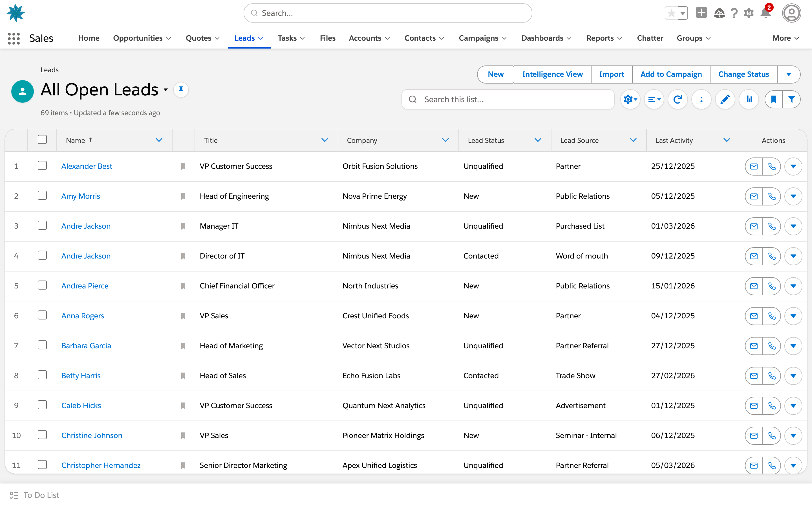Open the filters funnel icon

click(x=791, y=99)
